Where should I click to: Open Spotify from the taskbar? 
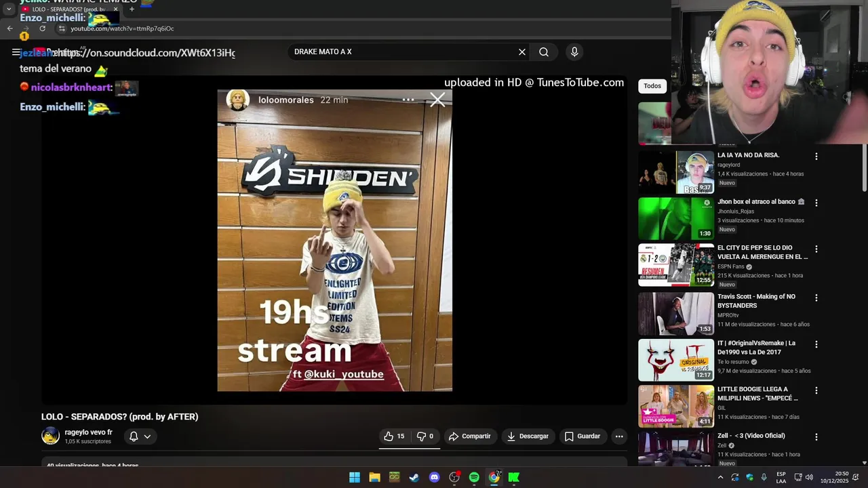474,477
